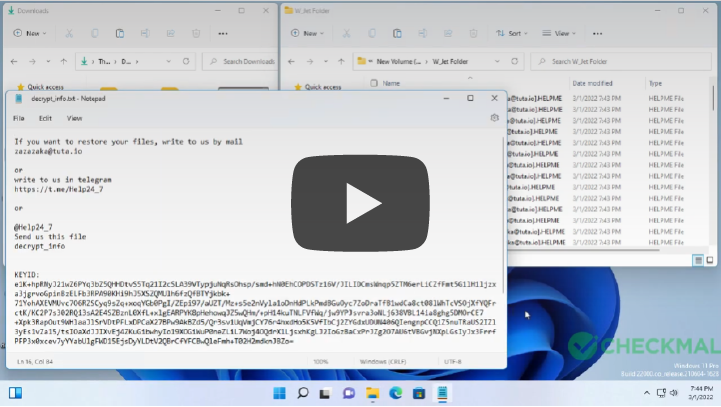Image resolution: width=721 pixels, height=407 pixels.
Task: Click New button in W_Jet Folder window
Action: pyautogui.click(x=308, y=33)
